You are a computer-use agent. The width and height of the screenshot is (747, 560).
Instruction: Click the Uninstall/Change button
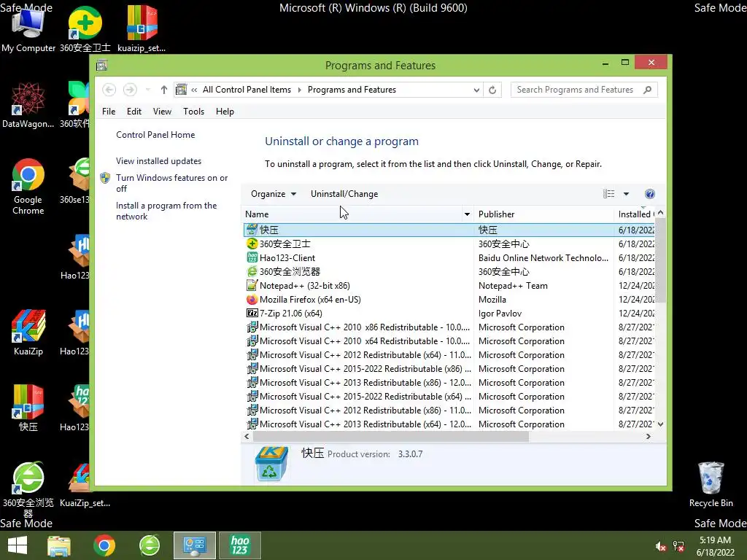(x=344, y=194)
